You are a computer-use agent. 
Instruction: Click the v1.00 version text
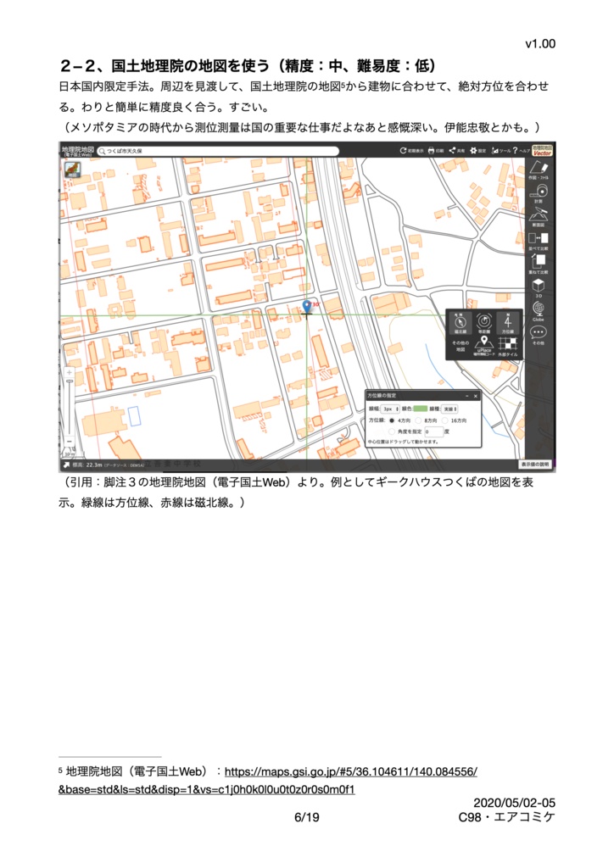[540, 44]
